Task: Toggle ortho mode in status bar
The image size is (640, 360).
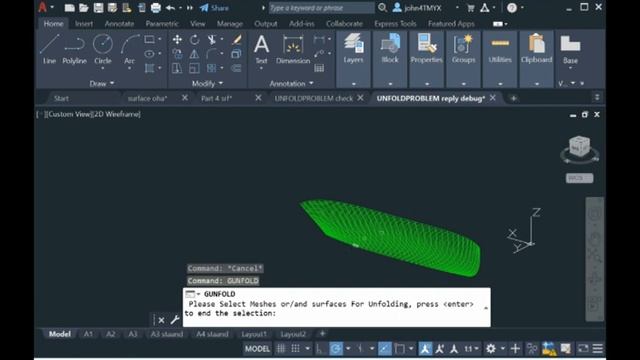Action: pyautogui.click(x=320, y=349)
